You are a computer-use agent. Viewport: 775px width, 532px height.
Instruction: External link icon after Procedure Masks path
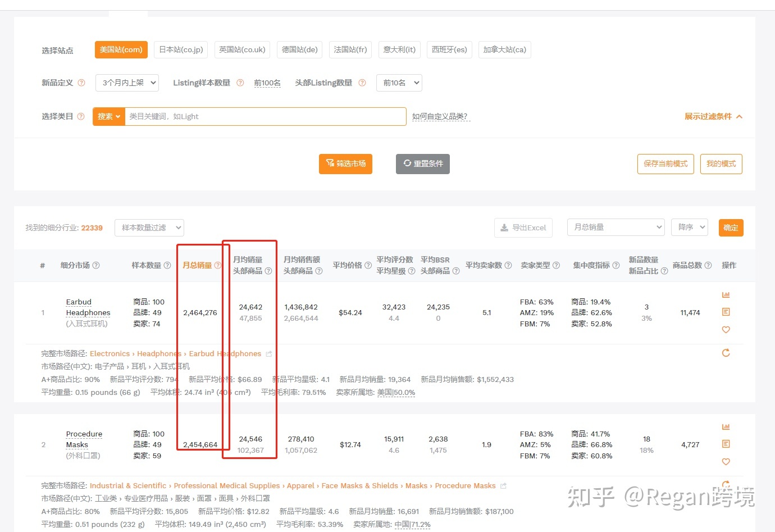(503, 486)
